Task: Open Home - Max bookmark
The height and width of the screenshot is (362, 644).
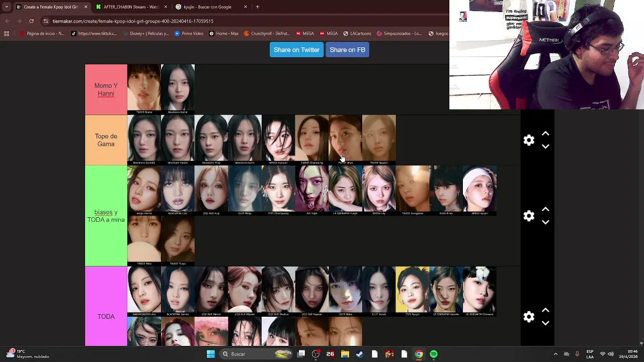Action: click(x=224, y=34)
